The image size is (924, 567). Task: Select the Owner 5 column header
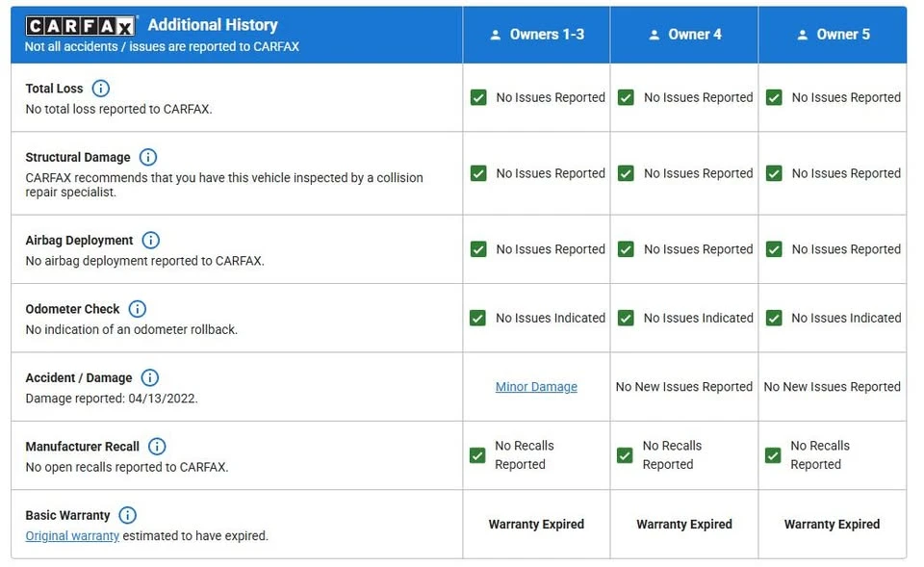tap(833, 35)
